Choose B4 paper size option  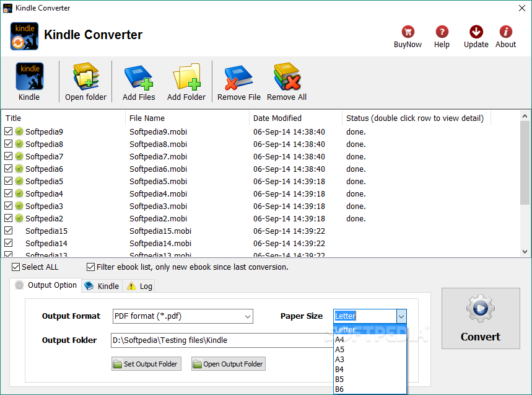tap(370, 369)
